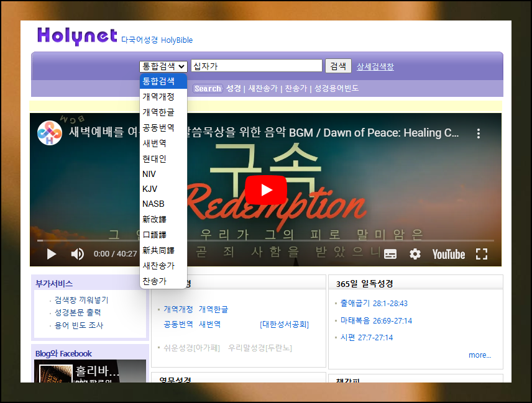This screenshot has height=403, width=532.
Task: Choose 공동번역 in the dropdown list
Action: tap(163, 128)
